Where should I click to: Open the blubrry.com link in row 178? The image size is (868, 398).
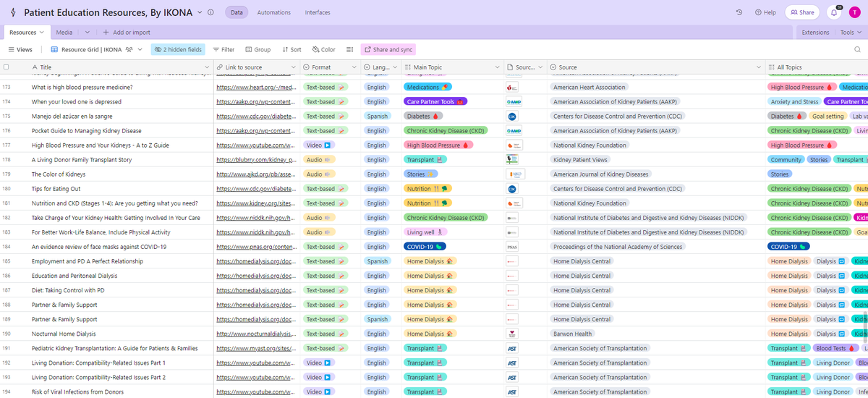pos(256,159)
